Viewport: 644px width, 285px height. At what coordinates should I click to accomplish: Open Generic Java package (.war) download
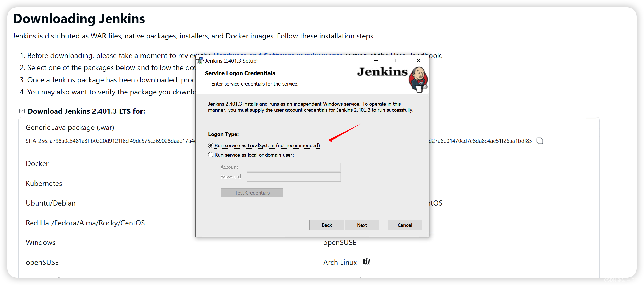click(x=70, y=128)
